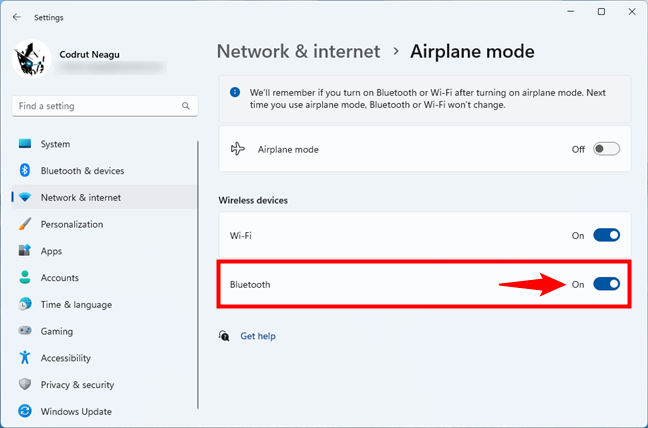Image resolution: width=648 pixels, height=428 pixels.
Task: Select the Gaming controller icon
Action: tap(25, 331)
